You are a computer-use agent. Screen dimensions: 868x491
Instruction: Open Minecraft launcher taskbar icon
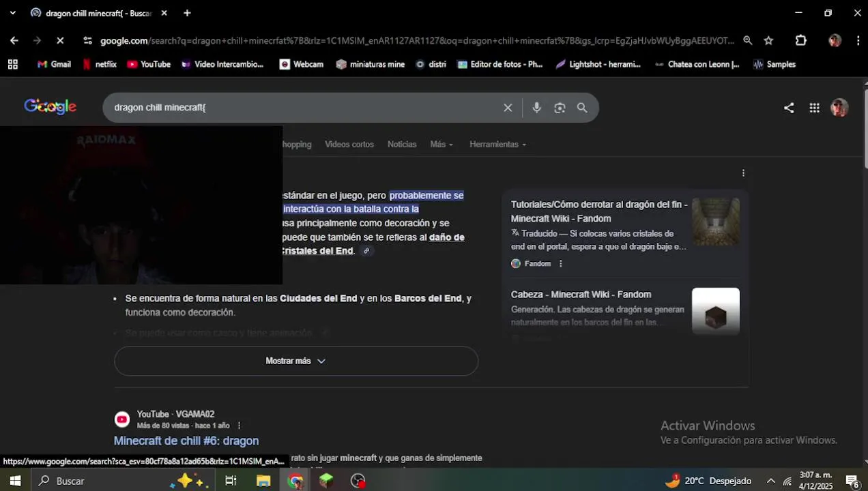pos(326,481)
